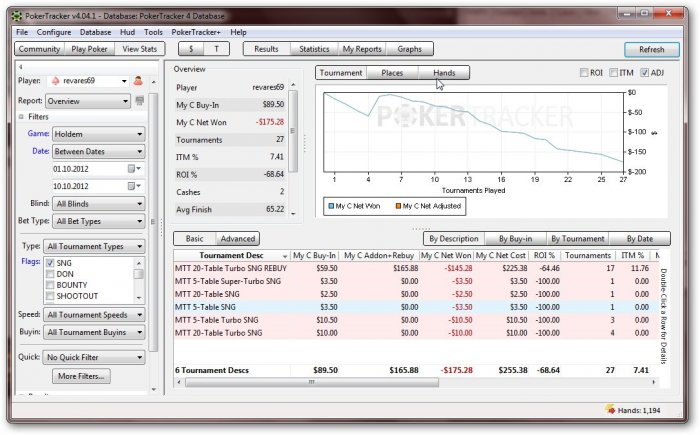Viewport: 700px width, 435px height.
Task: Click the More Filters... button
Action: (81, 376)
